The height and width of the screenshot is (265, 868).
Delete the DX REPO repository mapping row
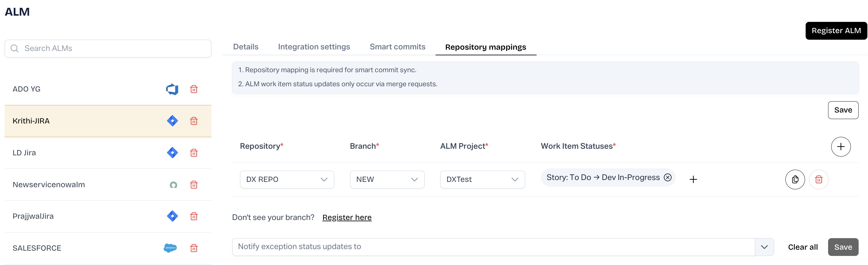coord(818,180)
